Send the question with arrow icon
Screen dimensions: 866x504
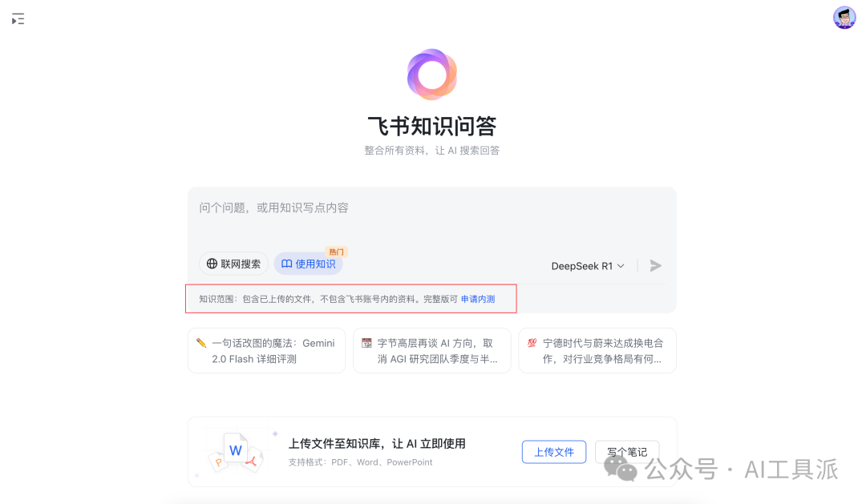coord(656,265)
